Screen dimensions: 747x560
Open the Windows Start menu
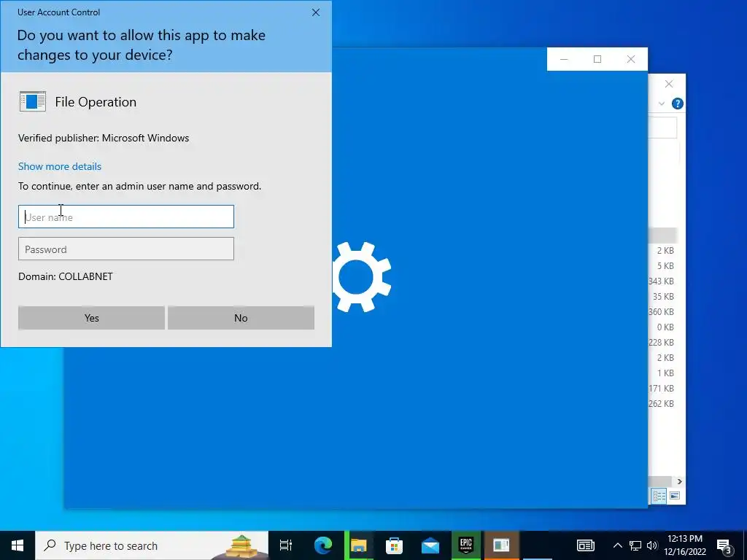coord(18,545)
